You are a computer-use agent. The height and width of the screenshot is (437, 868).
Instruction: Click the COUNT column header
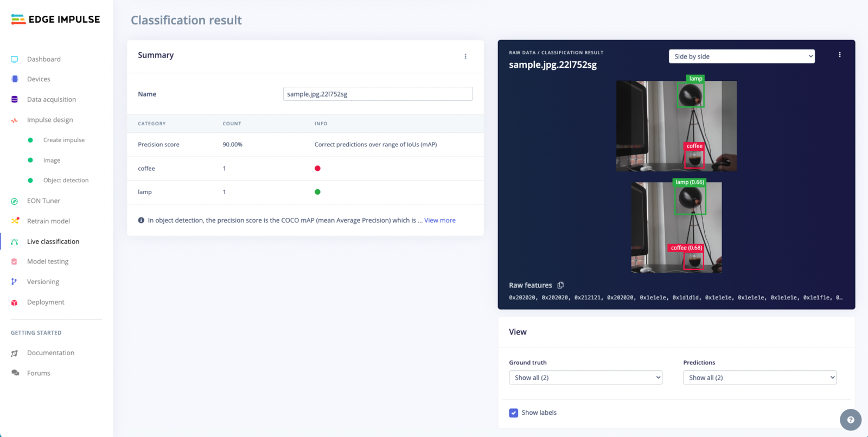[x=232, y=124]
